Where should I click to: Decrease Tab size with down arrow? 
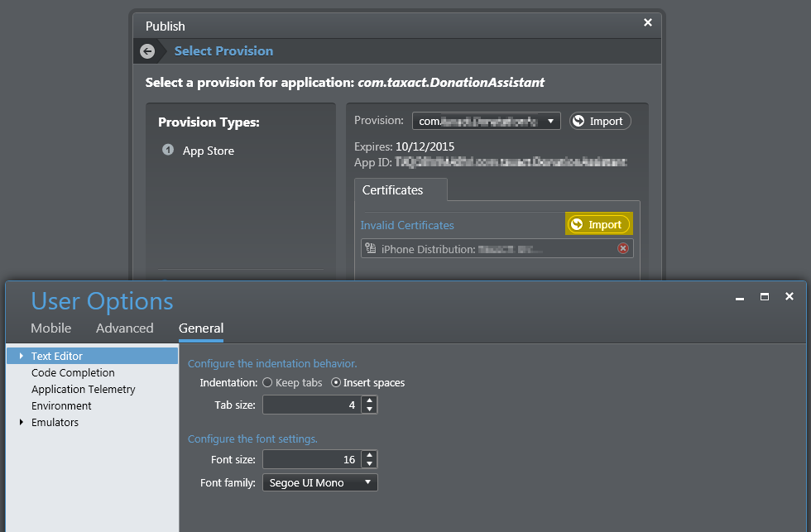point(369,409)
